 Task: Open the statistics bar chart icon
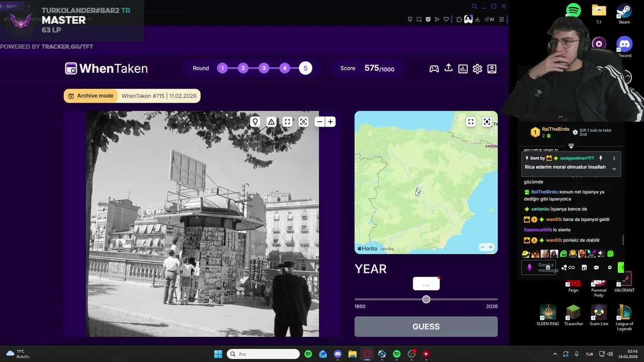pos(463,69)
